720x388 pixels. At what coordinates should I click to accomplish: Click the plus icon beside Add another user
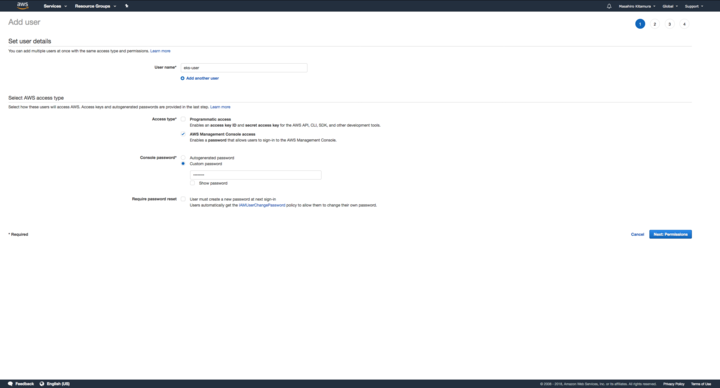182,78
